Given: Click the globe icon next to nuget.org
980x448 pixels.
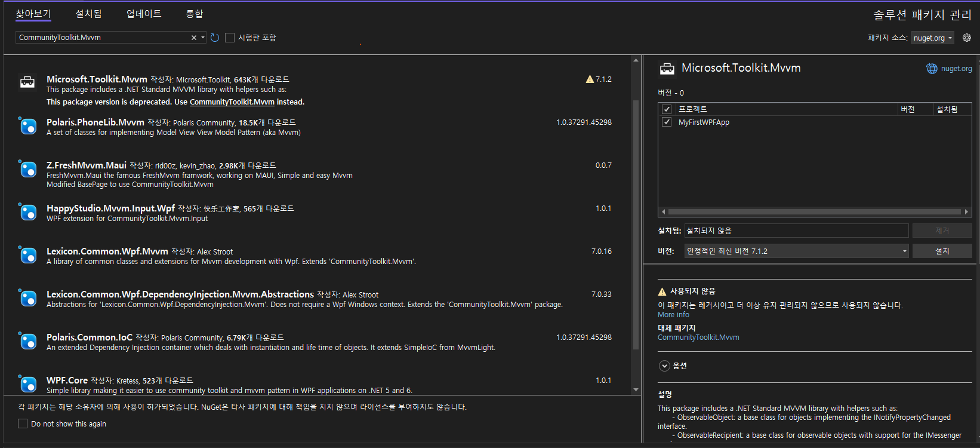Looking at the screenshot, I should [x=932, y=69].
